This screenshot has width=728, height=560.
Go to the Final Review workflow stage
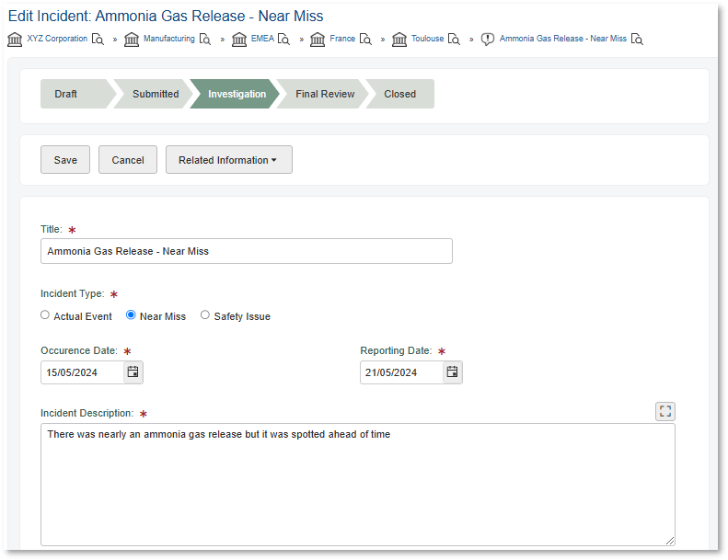[323, 94]
